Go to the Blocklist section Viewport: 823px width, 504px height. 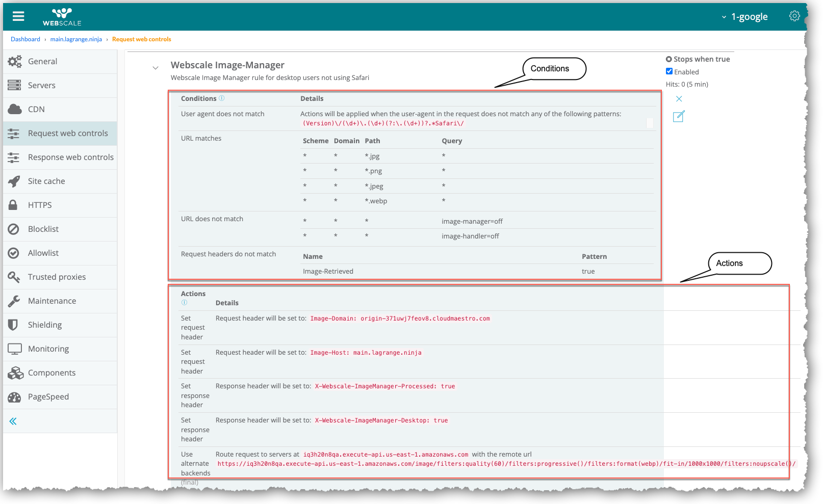[x=43, y=229]
